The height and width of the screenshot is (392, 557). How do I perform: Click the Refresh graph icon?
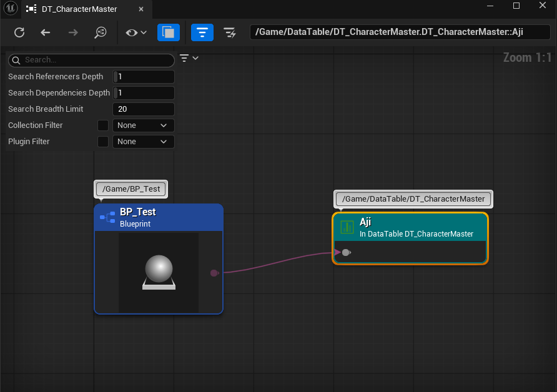tap(19, 32)
